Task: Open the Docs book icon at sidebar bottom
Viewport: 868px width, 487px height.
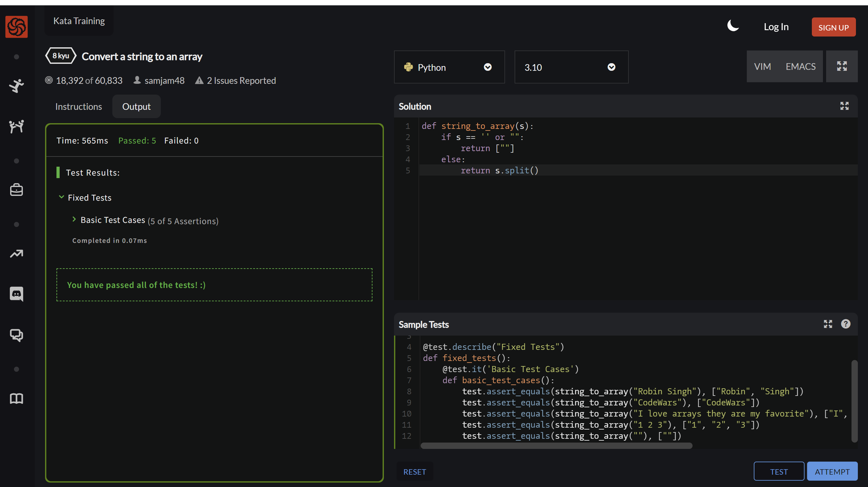Action: tap(16, 398)
